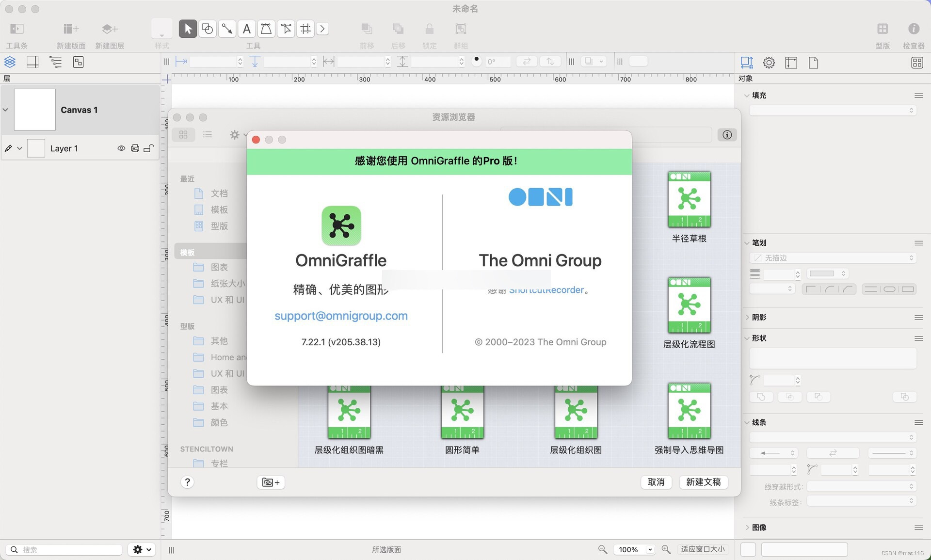The height and width of the screenshot is (560, 931).
Task: Click 取消 in resource browser
Action: click(x=656, y=482)
